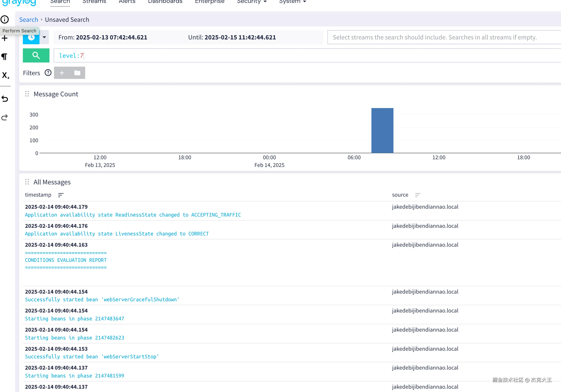Click the undo arrow in sidebar
561x392 pixels.
point(5,99)
